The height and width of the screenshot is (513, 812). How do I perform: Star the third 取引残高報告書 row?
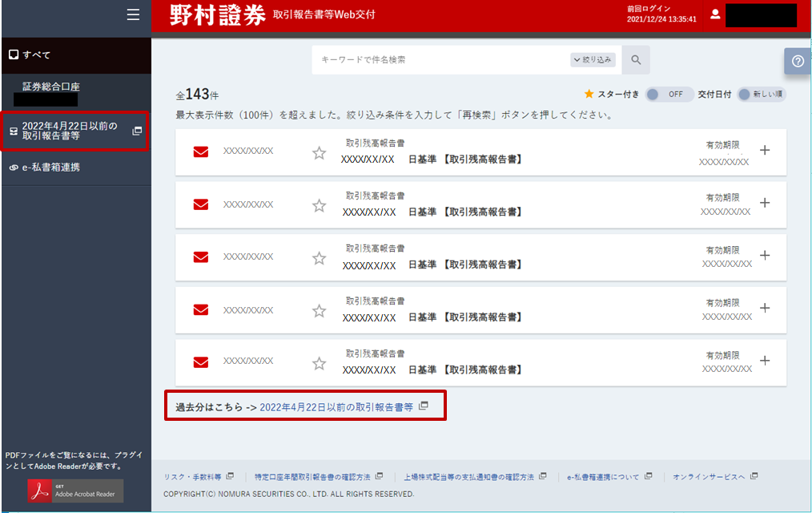pyautogui.click(x=319, y=258)
